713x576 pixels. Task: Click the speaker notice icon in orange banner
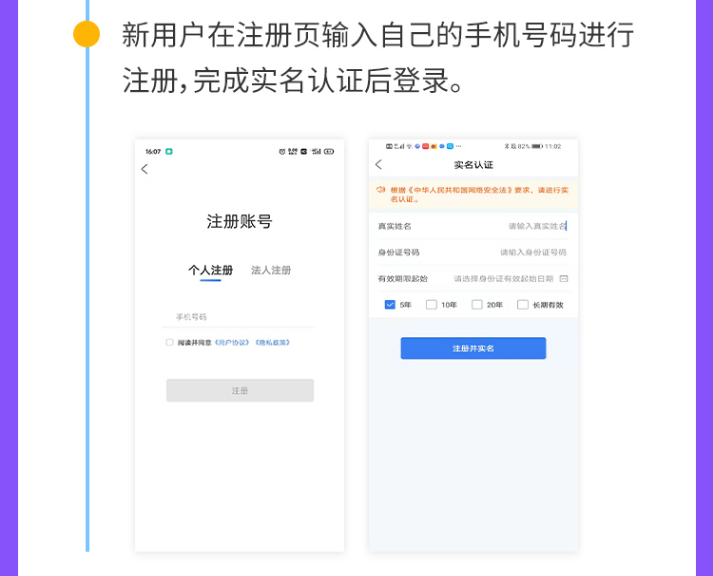point(381,190)
